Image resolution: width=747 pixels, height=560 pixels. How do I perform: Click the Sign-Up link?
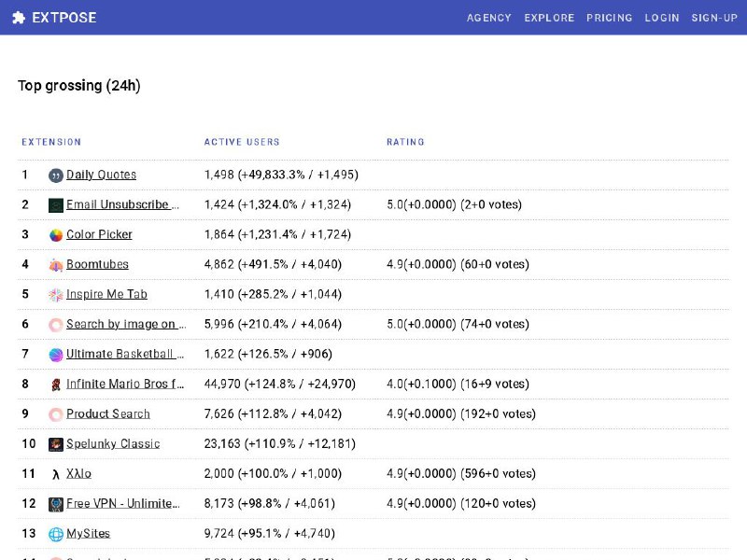(714, 18)
